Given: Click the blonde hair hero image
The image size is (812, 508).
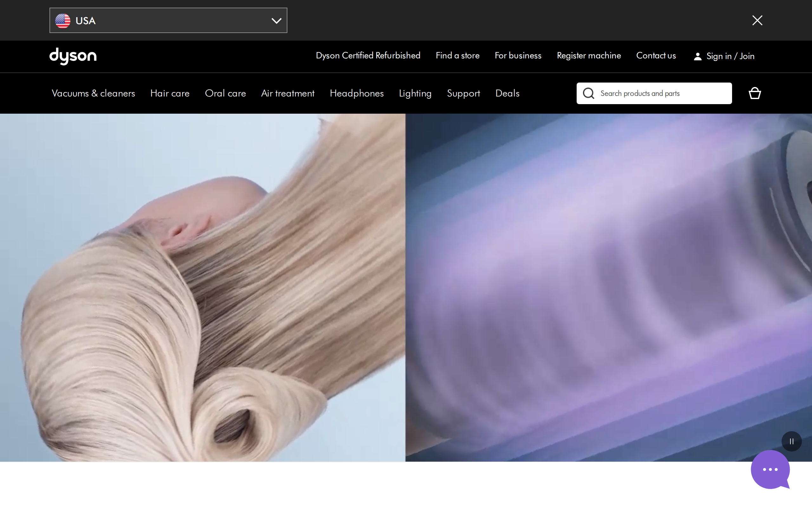Looking at the screenshot, I should pyautogui.click(x=203, y=288).
